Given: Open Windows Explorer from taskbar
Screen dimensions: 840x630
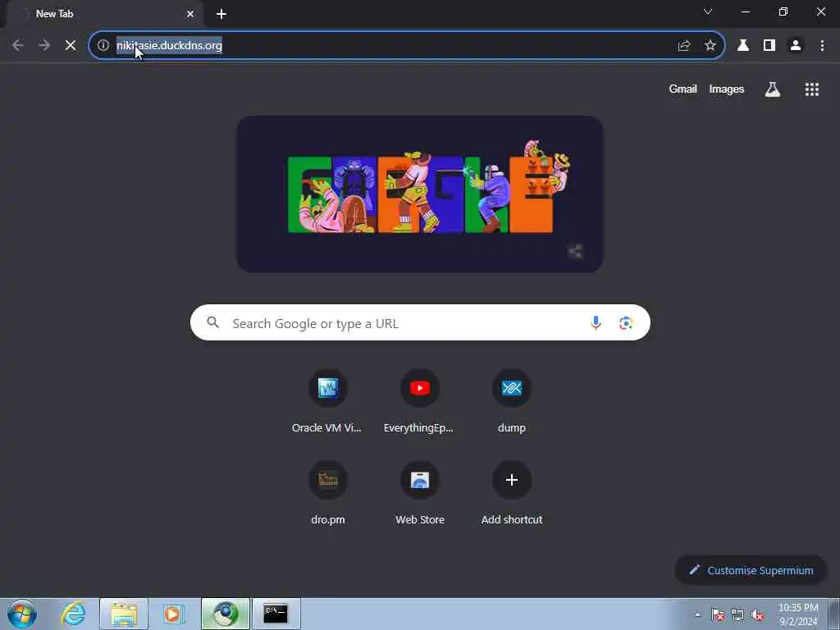Looking at the screenshot, I should click(x=124, y=614).
